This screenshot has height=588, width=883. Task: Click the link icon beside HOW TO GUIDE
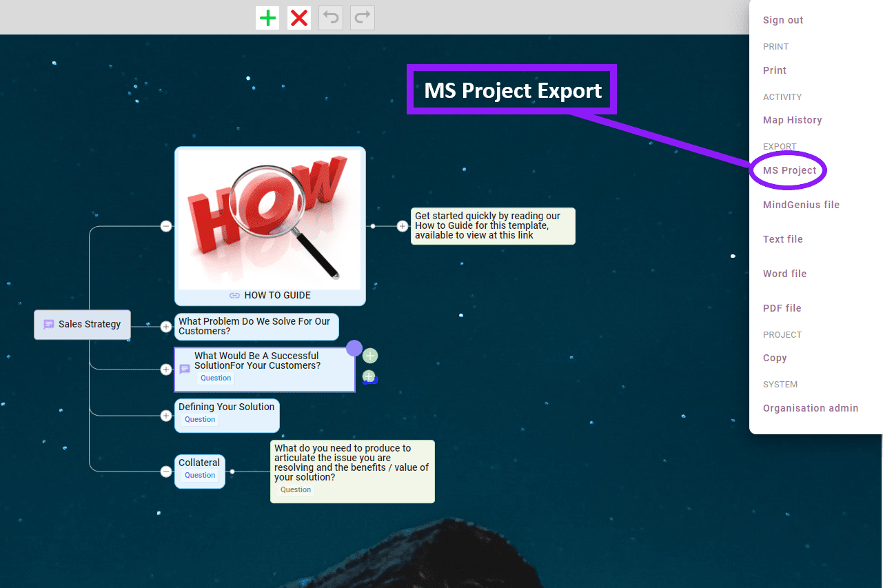coord(234,295)
